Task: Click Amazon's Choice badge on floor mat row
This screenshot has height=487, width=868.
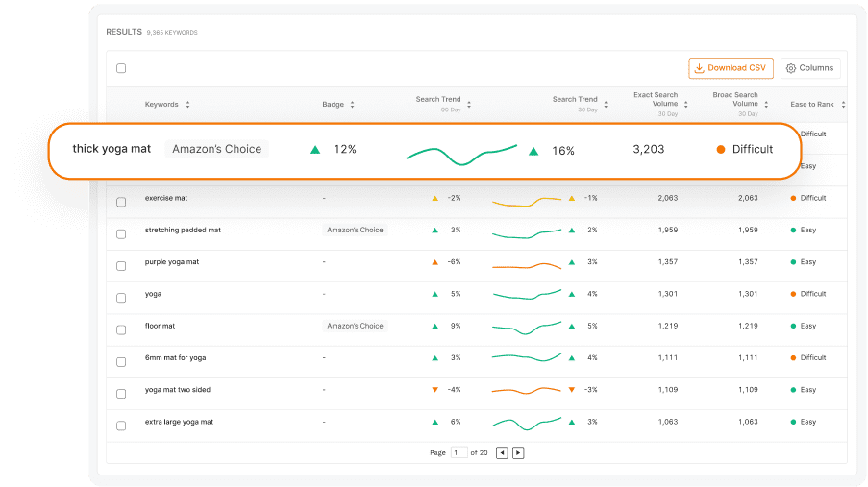Action: [355, 326]
